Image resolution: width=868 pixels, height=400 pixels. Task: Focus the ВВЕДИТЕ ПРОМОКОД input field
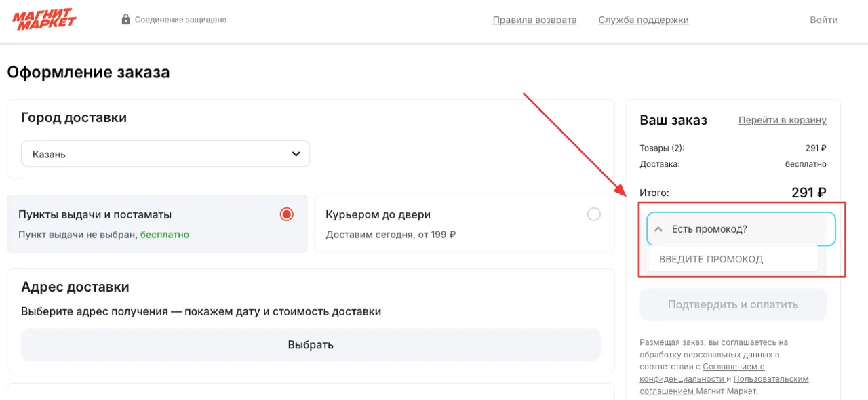[x=733, y=259]
